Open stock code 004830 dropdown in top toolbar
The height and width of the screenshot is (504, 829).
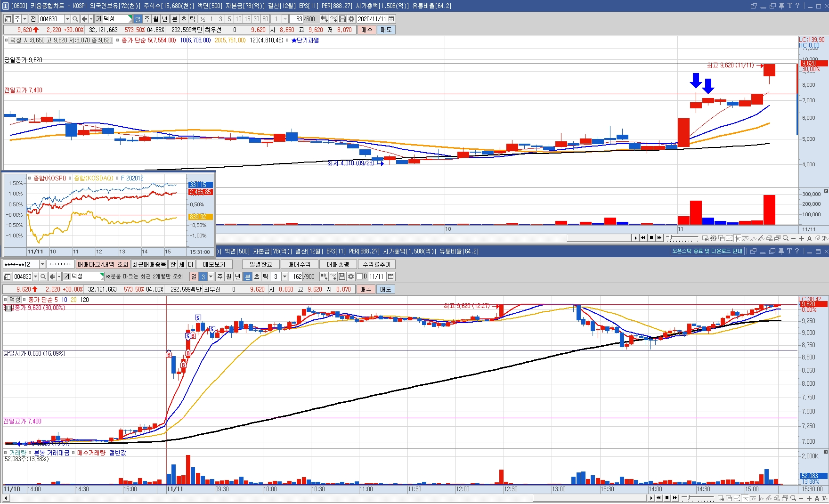(x=67, y=19)
